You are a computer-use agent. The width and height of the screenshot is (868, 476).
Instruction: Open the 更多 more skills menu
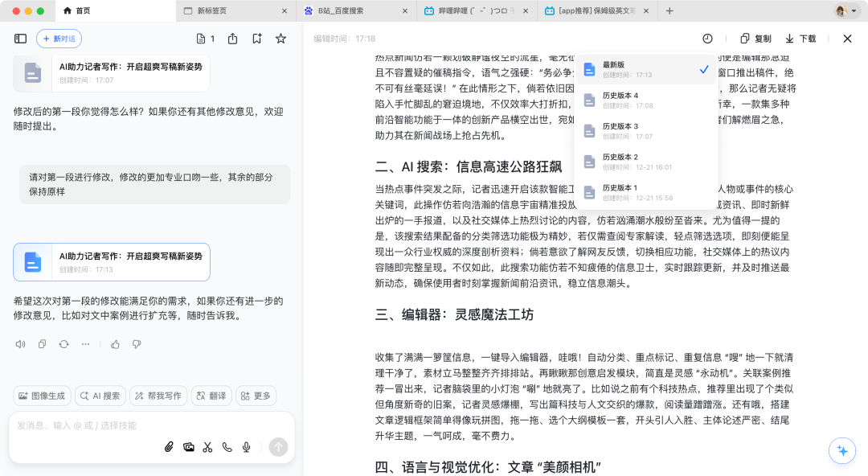click(x=256, y=396)
